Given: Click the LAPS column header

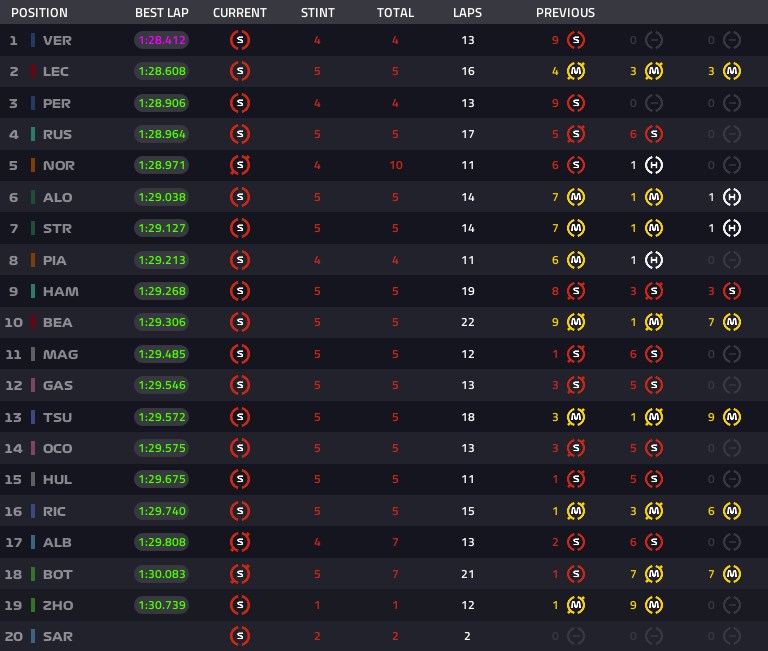Looking at the screenshot, I should tap(467, 13).
